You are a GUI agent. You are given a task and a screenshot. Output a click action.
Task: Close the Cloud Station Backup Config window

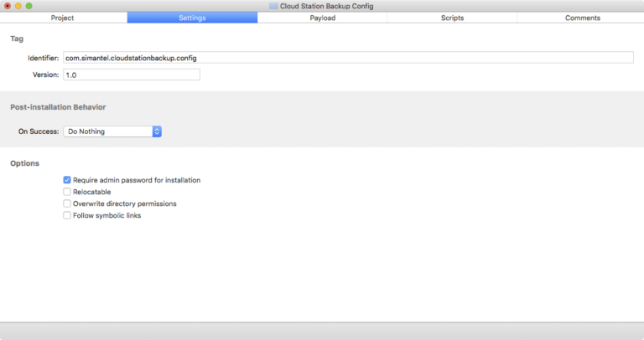tap(8, 6)
